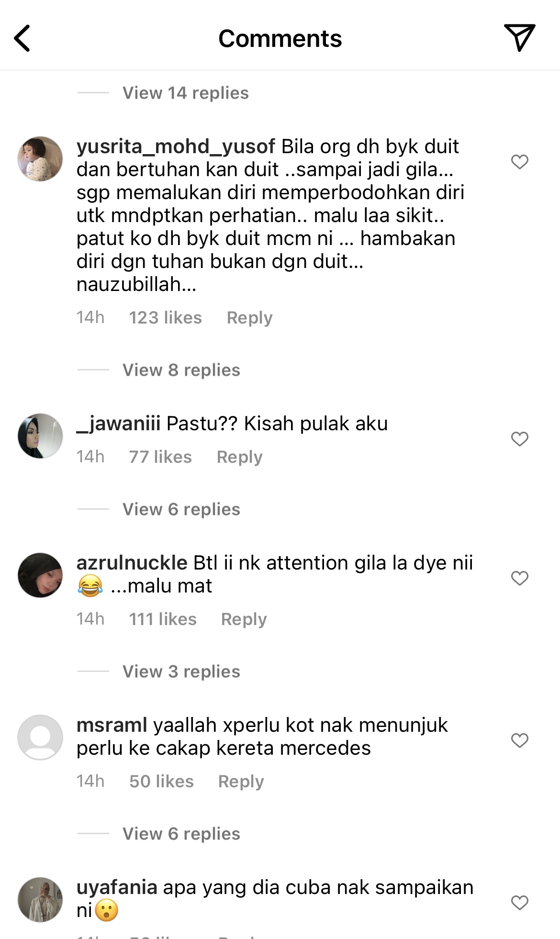Go back using the left arrow icon
This screenshot has width=560, height=939.
(22, 38)
